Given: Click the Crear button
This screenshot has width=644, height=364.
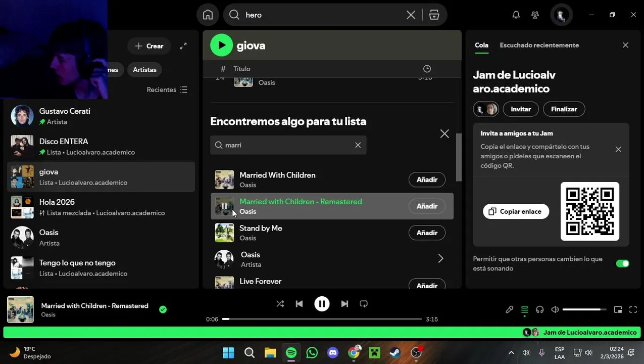Looking at the screenshot, I should point(150,46).
